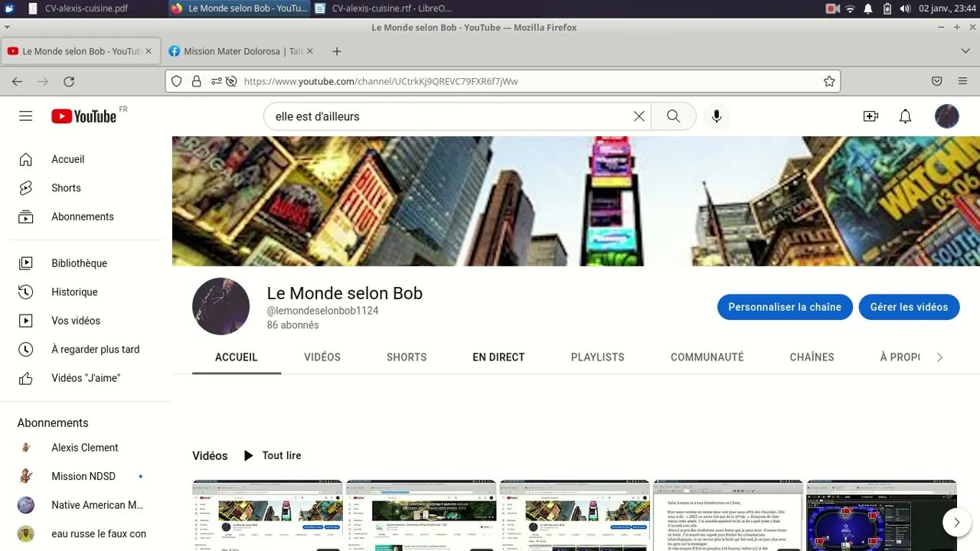Switch to CV-alexis-cuisine.rtf LibreOffice window
The width and height of the screenshot is (980, 551).
[x=384, y=8]
